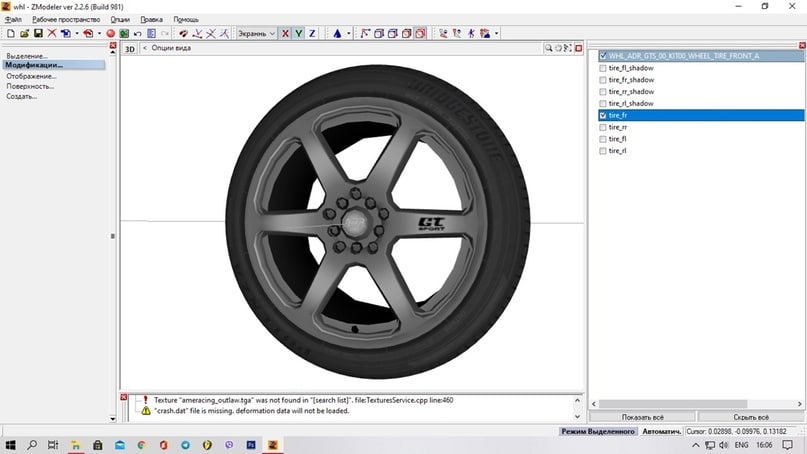Click the Open file folder icon

click(24, 33)
